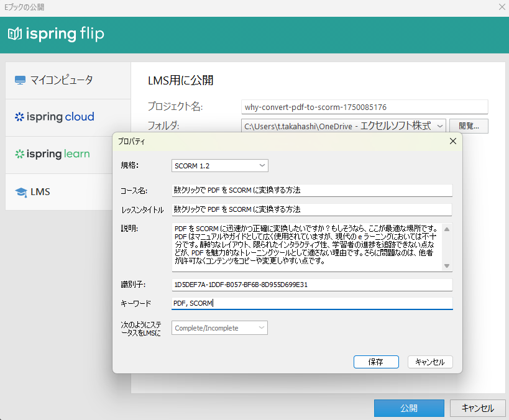
Task: Click the 規格: label
Action: coord(129,165)
